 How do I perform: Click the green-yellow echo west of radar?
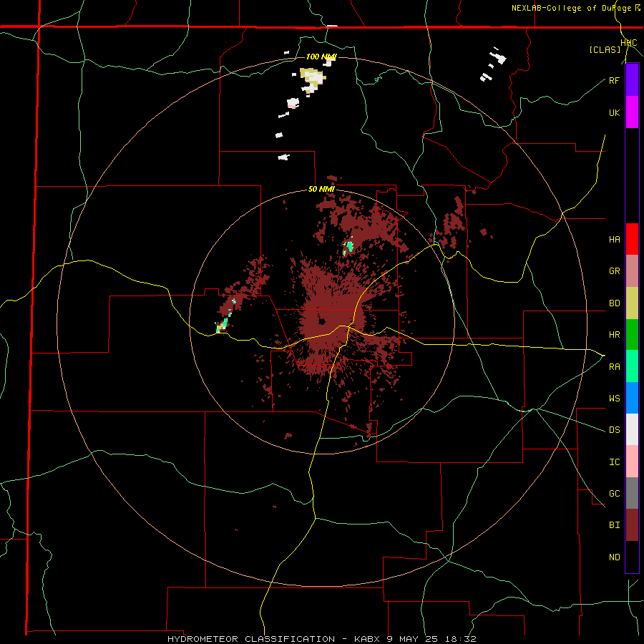[223, 324]
